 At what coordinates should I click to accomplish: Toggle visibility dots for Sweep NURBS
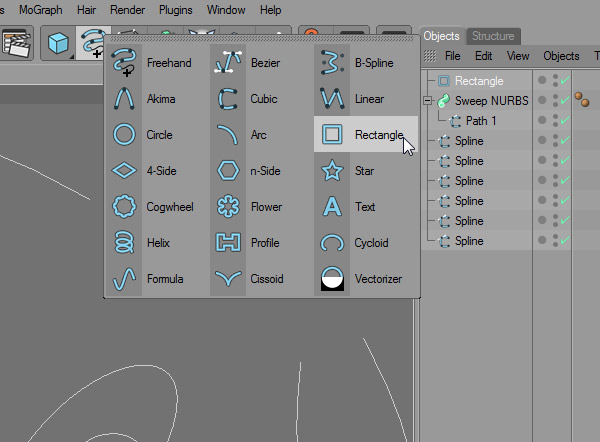click(x=555, y=101)
